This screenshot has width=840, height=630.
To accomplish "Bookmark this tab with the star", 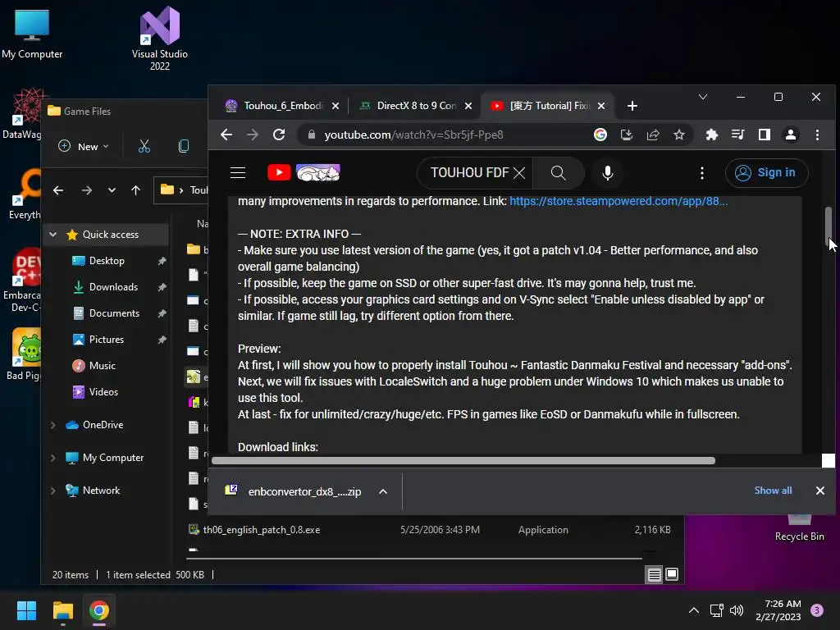I will 679,135.
